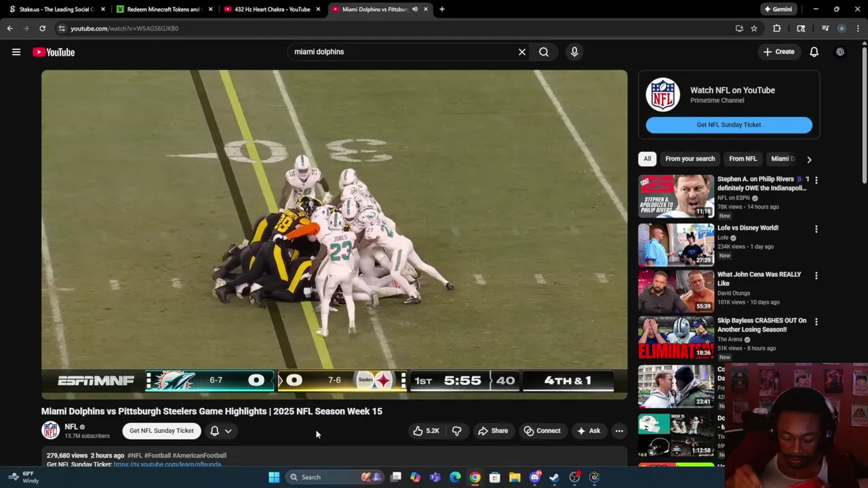The height and width of the screenshot is (488, 868).
Task: Open YouTube notifications bell
Action: pyautogui.click(x=814, y=52)
